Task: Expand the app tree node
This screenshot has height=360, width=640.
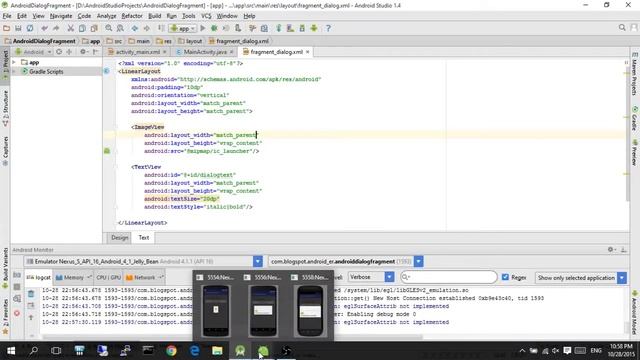Action: click(x=14, y=62)
